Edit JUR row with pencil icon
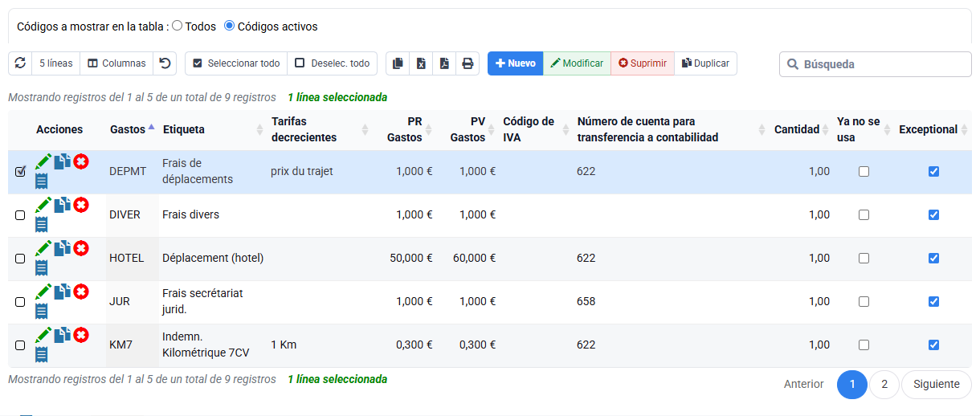The image size is (980, 416). tap(43, 292)
